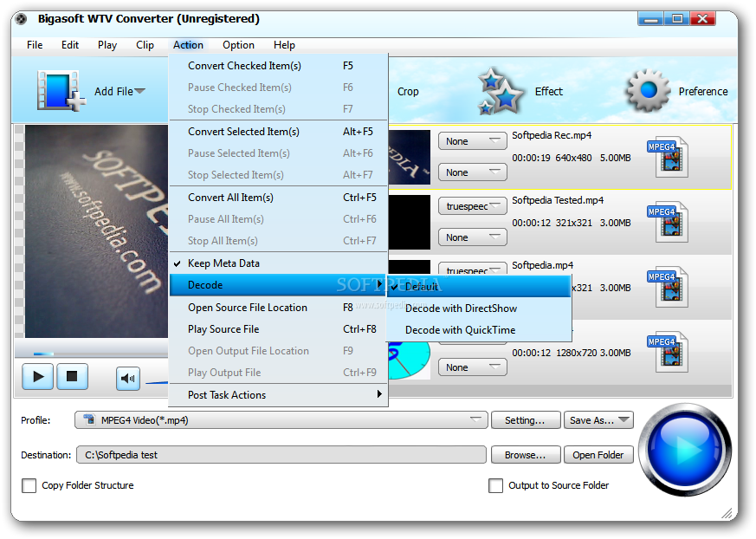Click MPEG4 format icon for Softpedia Rec.mp4

(x=669, y=156)
